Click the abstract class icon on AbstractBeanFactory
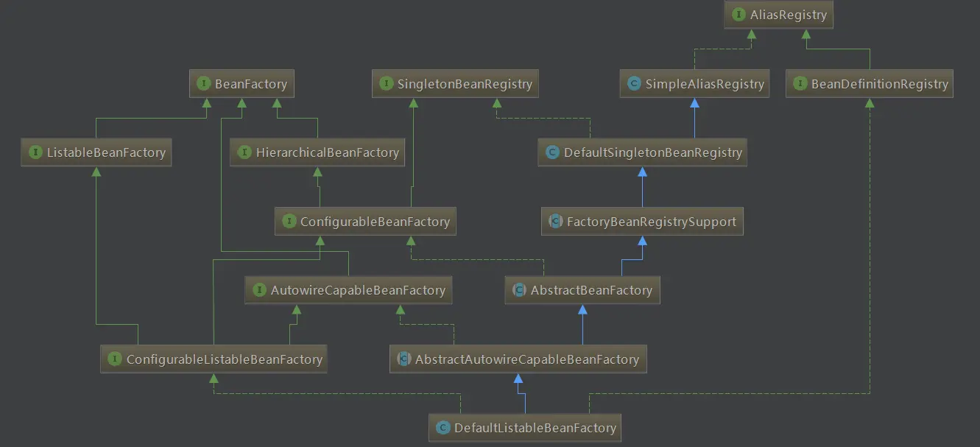The height and width of the screenshot is (447, 980). tap(518, 290)
